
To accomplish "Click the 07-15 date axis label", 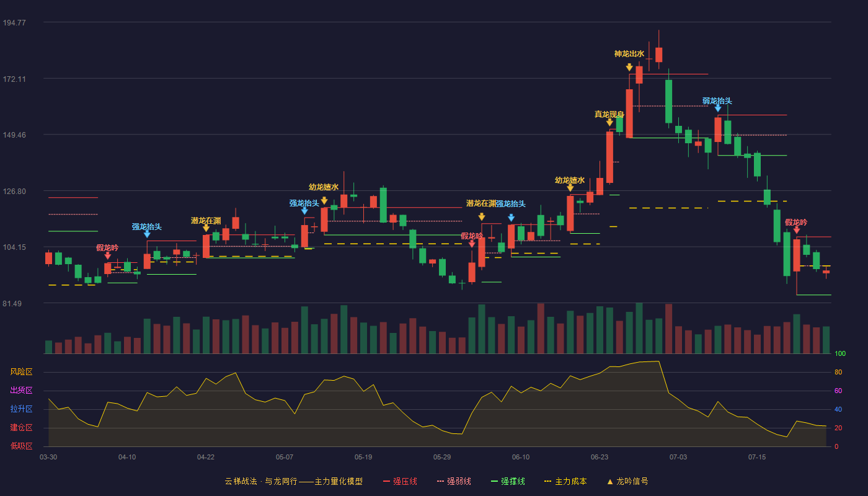I will 757,457.
